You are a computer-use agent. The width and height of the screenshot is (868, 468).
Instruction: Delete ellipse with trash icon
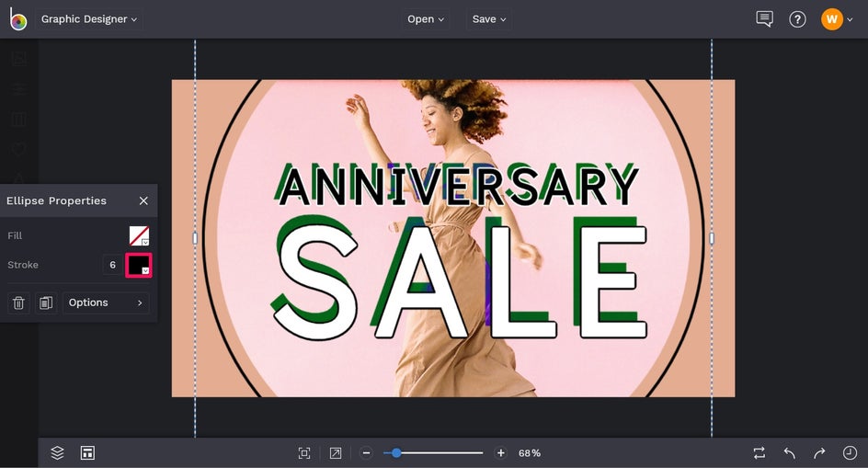click(x=18, y=302)
